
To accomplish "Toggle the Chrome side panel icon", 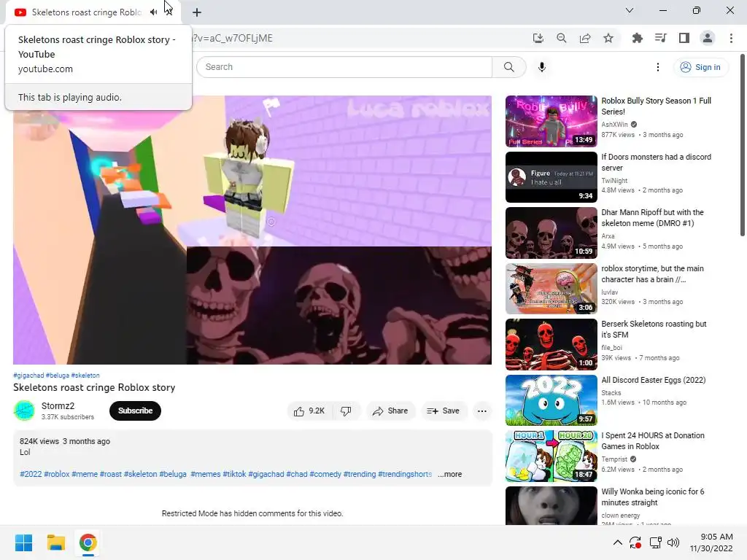I will [684, 38].
